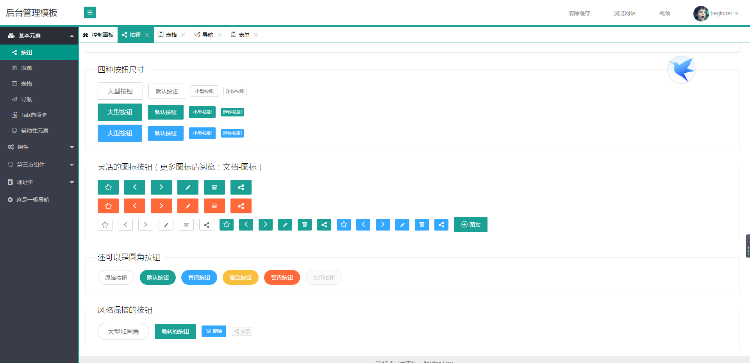Expand the fourth sidebar group with file icon
Screen dimensions: 750x363
[x=39, y=182]
